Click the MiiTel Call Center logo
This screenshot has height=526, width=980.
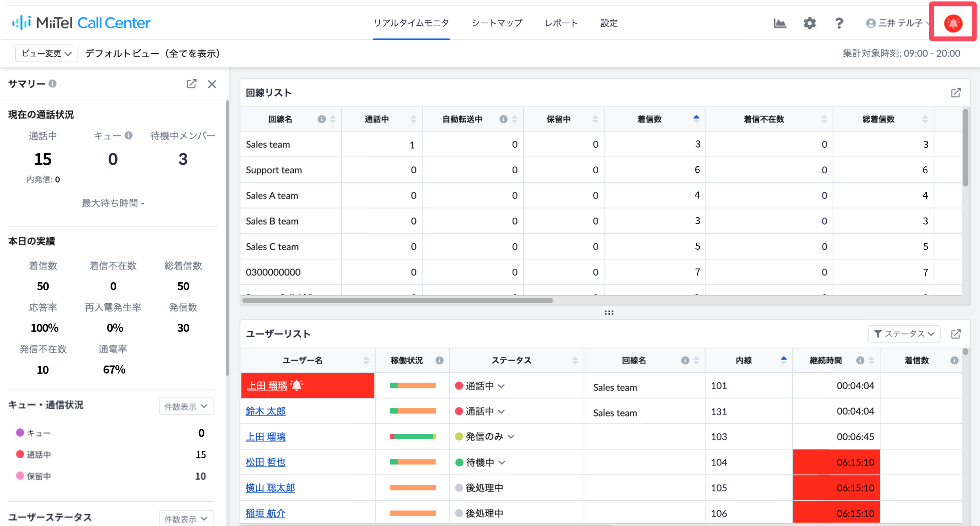tap(81, 23)
